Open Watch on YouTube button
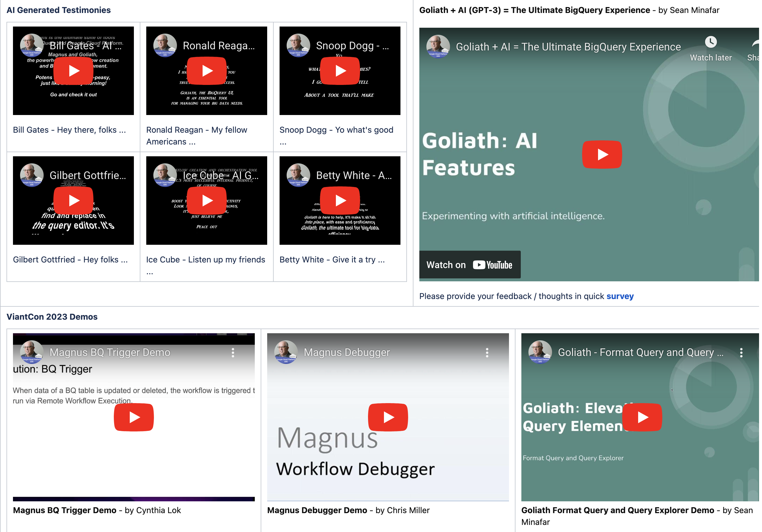 point(469,265)
